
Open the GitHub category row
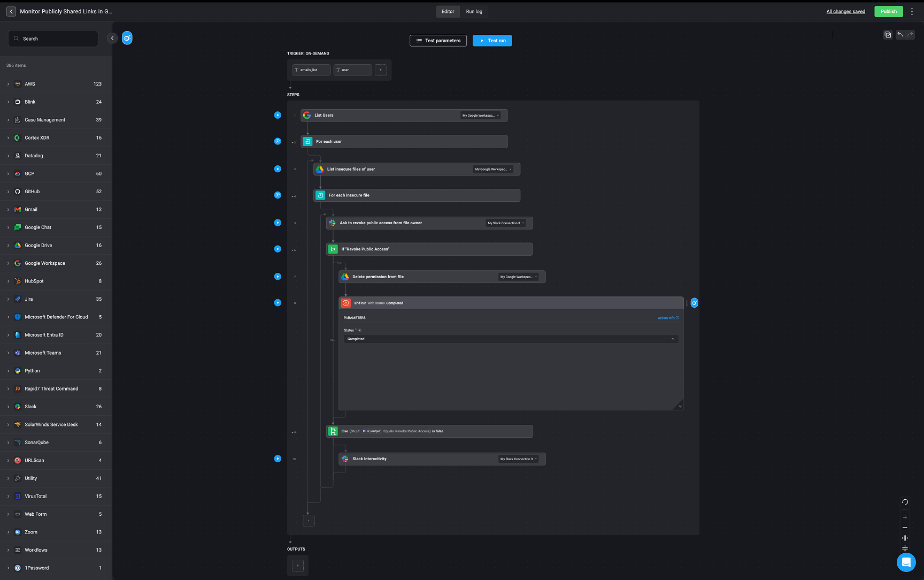56,192
